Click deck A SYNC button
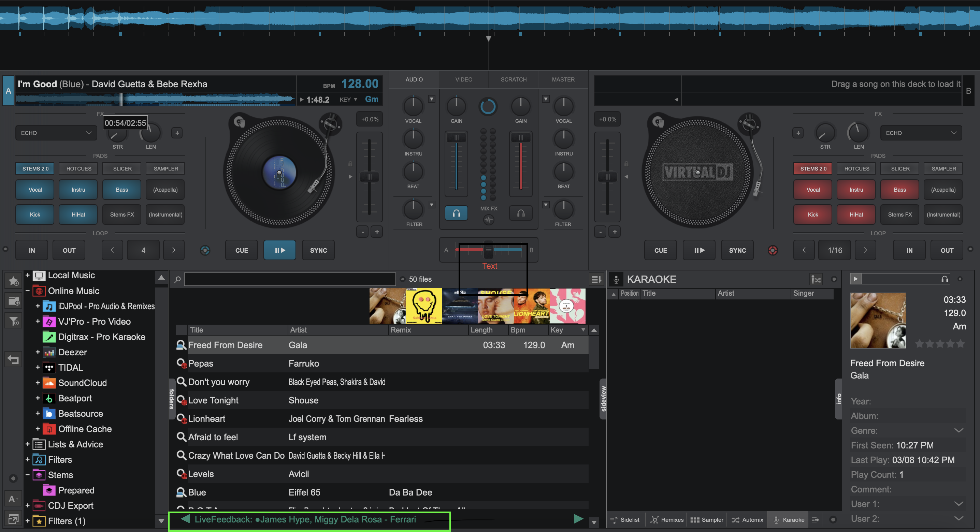The image size is (980, 532). [x=318, y=250]
